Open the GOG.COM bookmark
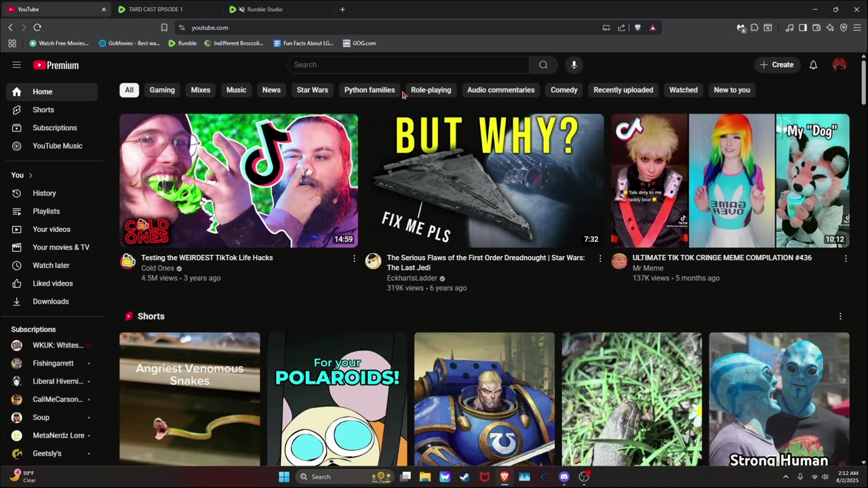 359,43
